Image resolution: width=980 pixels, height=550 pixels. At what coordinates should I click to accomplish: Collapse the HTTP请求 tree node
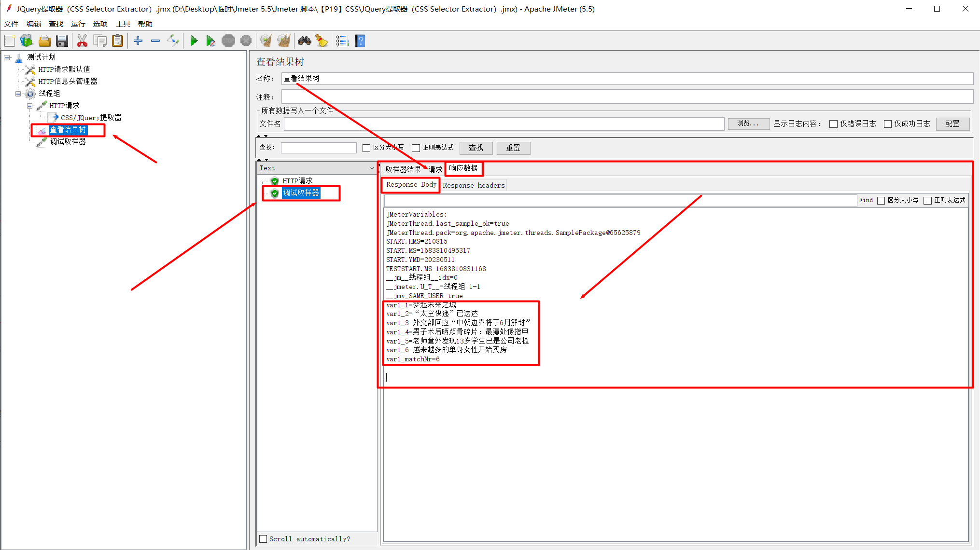[x=30, y=106]
